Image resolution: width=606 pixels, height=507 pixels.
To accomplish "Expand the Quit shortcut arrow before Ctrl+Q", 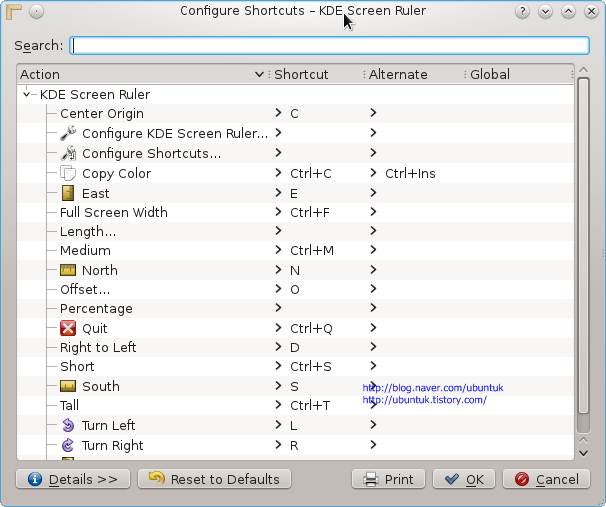I will click(278, 328).
